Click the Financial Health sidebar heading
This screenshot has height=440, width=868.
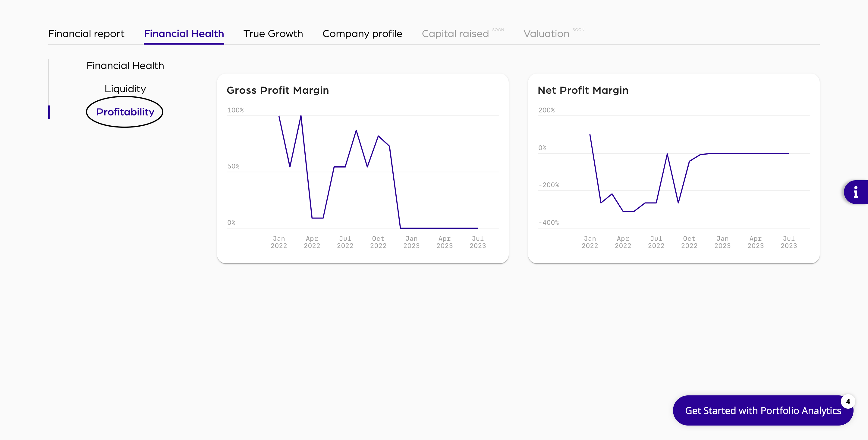point(125,65)
